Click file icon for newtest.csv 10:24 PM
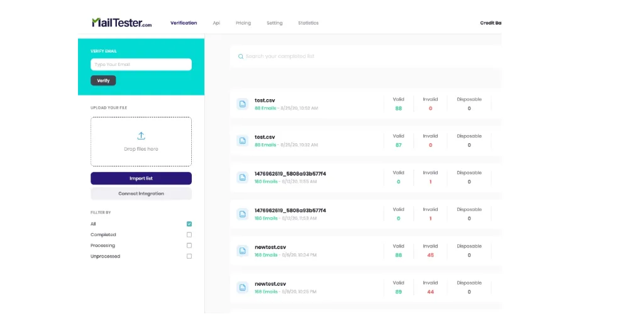This screenshot has width=644, height=326. tap(242, 251)
